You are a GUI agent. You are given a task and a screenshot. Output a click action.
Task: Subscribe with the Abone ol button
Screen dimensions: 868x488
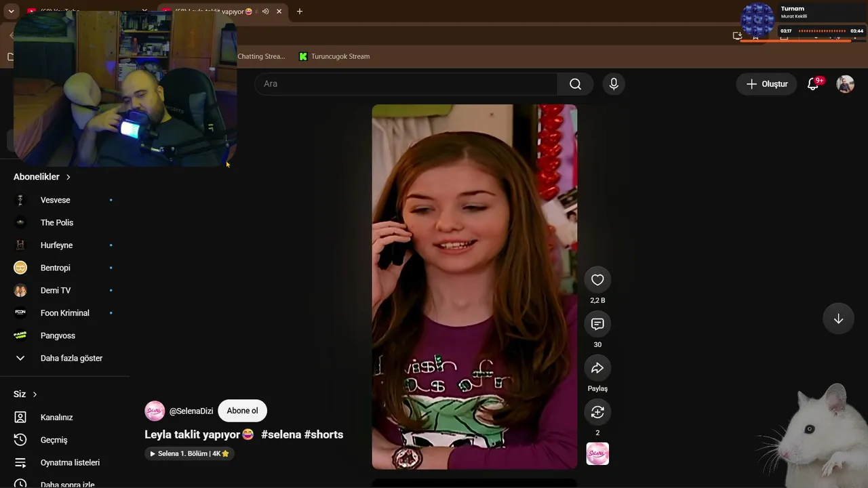click(242, 411)
